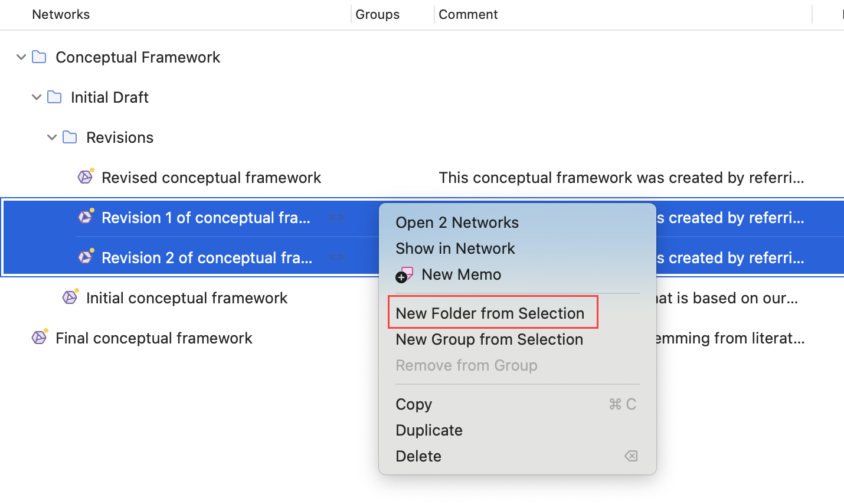Viewport: 844px width, 504px height.
Task: Choose New Group from Selection
Action: click(489, 339)
